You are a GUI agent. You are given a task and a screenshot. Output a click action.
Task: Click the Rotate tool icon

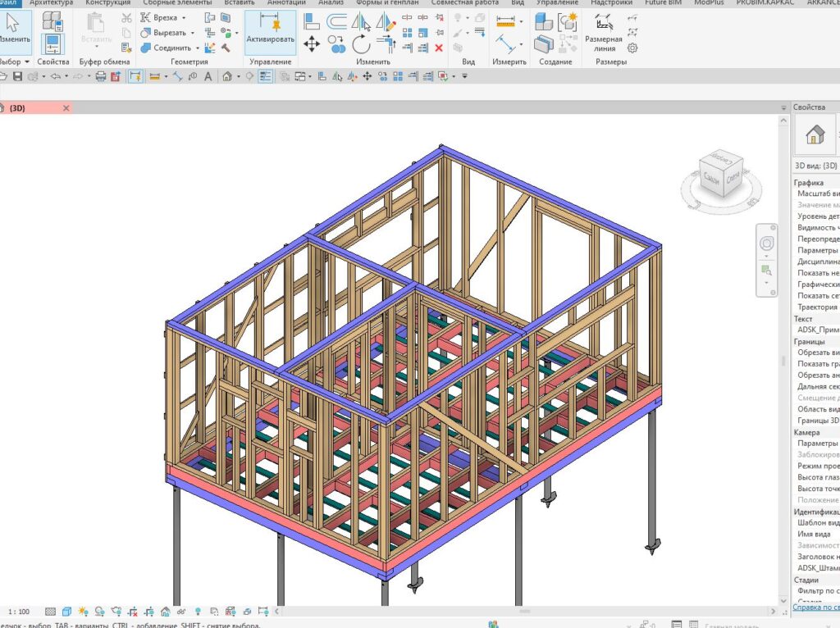click(361, 43)
